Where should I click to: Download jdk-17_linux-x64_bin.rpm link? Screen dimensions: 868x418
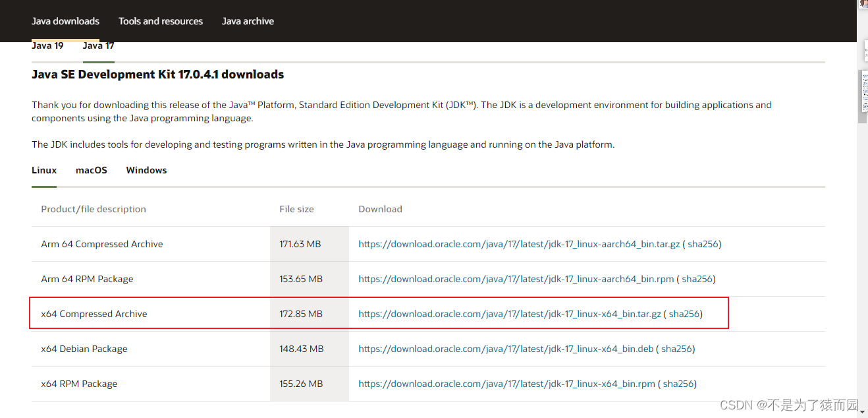pyautogui.click(x=507, y=384)
